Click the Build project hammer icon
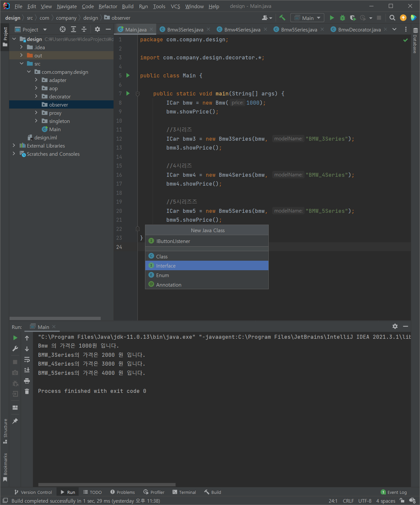 pyautogui.click(x=282, y=18)
